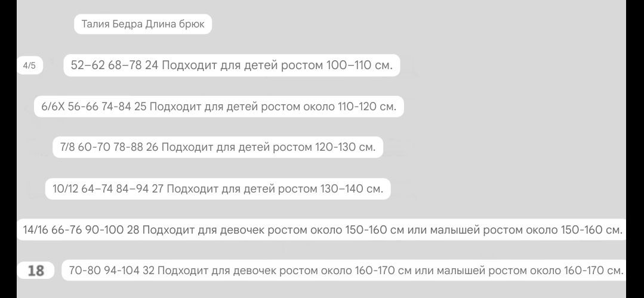The height and width of the screenshot is (298, 644).
Task: Select the 10/12 size row
Action: click(218, 189)
